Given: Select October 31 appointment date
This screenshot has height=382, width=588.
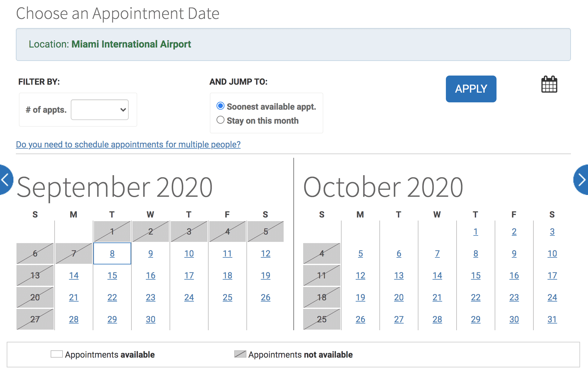Looking at the screenshot, I should pos(552,319).
